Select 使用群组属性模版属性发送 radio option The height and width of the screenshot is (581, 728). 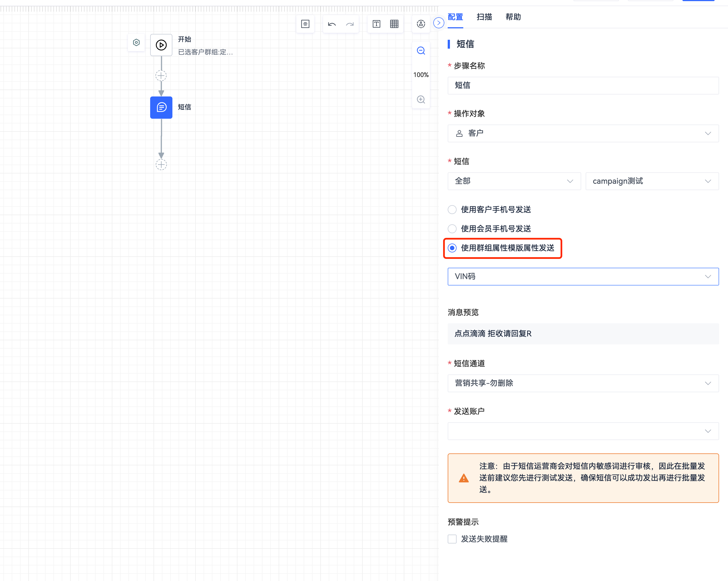click(x=452, y=248)
